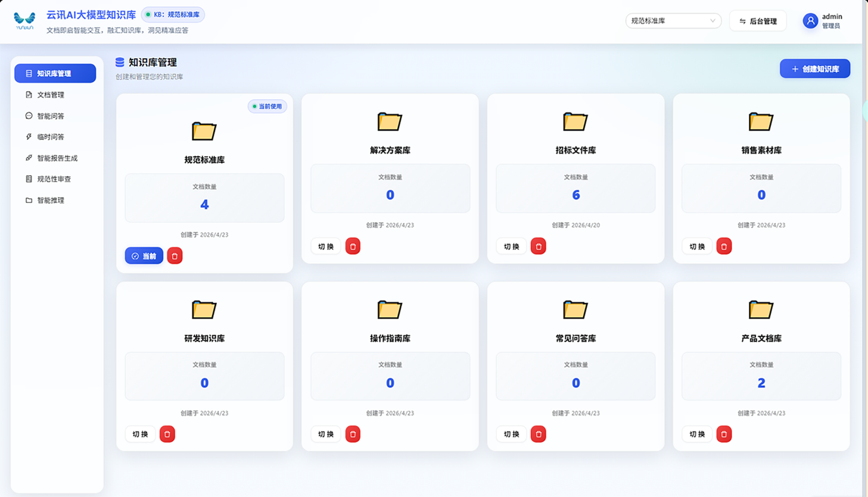Delete the 销售素材库 knowledge base
This screenshot has height=497, width=868.
pos(724,246)
